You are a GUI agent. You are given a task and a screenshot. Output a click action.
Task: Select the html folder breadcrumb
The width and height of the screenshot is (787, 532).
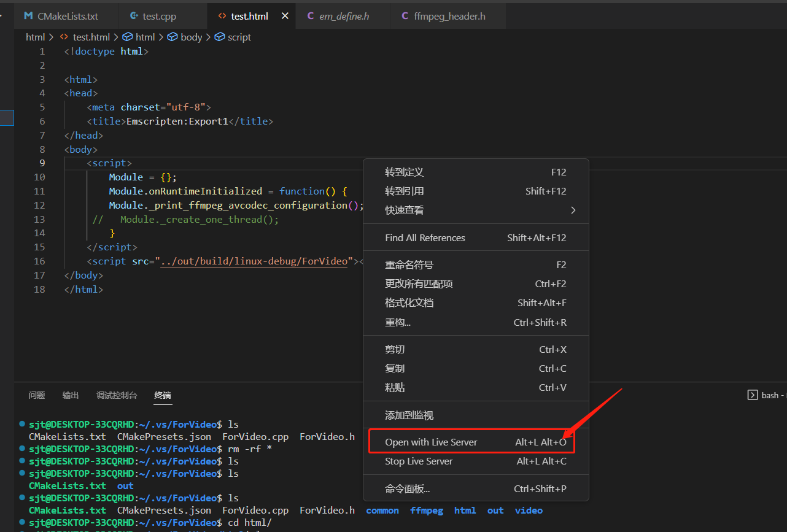35,37
